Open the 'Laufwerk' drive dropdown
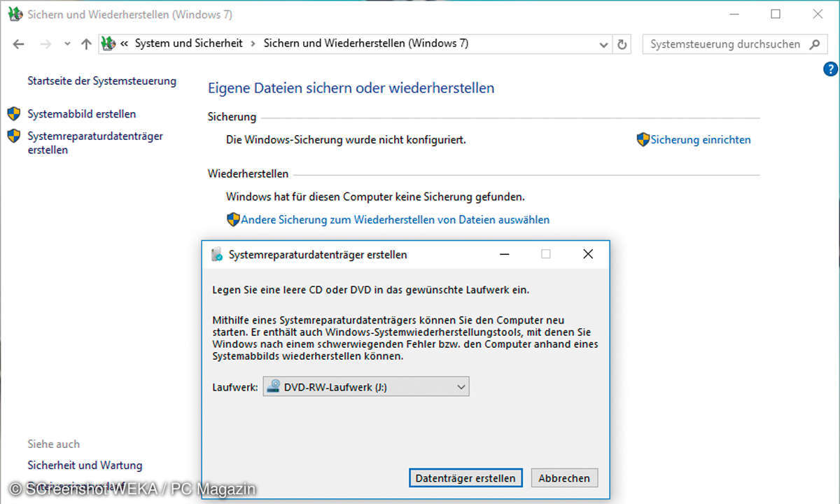Screen dimensions: 840x504 coord(366,386)
